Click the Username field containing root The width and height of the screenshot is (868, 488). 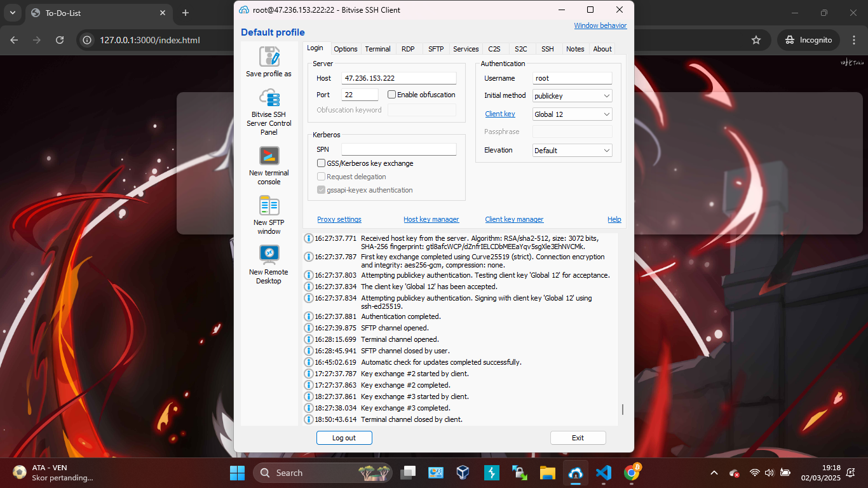click(x=572, y=78)
